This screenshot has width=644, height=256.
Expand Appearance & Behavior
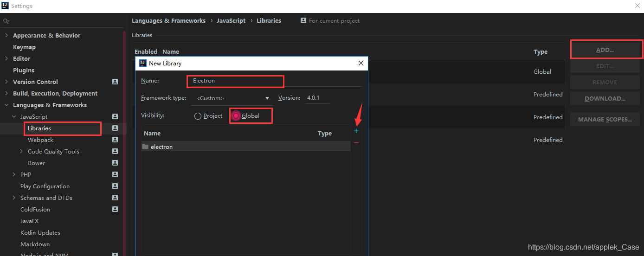6,35
